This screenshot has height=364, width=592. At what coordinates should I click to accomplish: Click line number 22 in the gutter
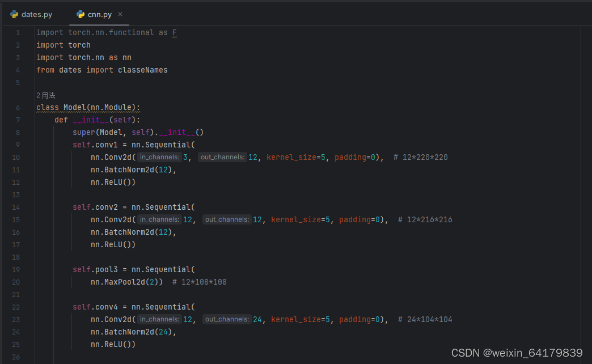16,307
